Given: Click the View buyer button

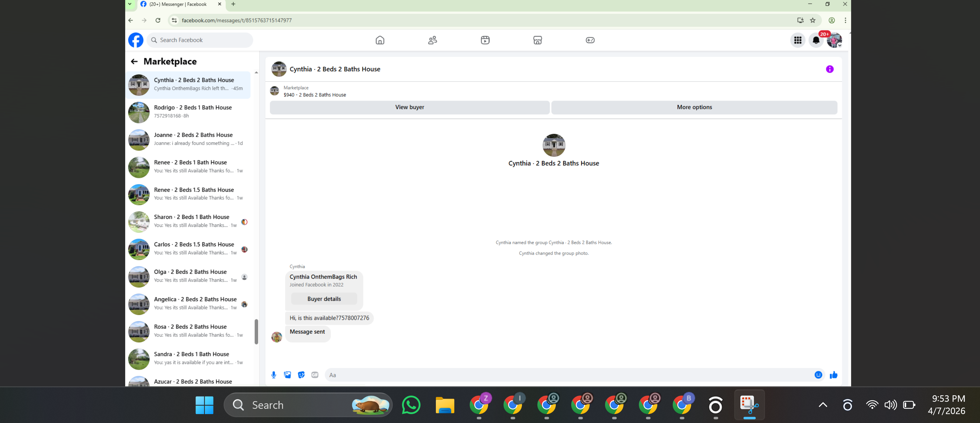Looking at the screenshot, I should 409,107.
